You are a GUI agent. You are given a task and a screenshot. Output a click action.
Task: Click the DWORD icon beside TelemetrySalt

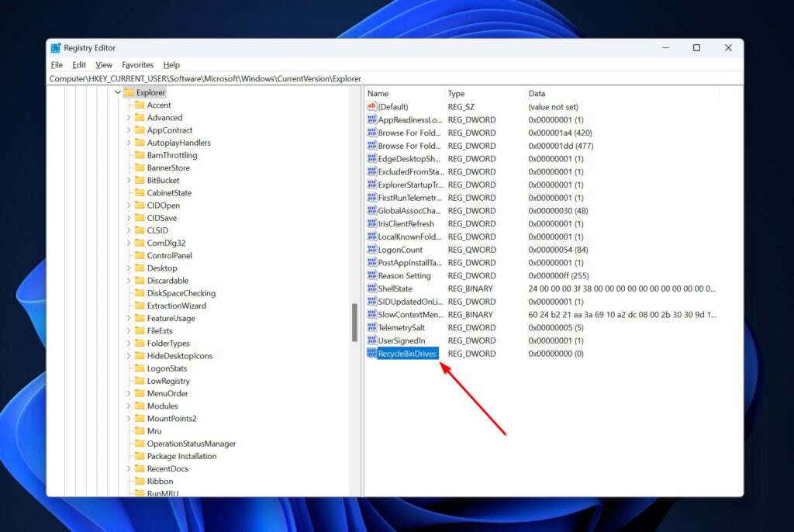click(x=371, y=327)
